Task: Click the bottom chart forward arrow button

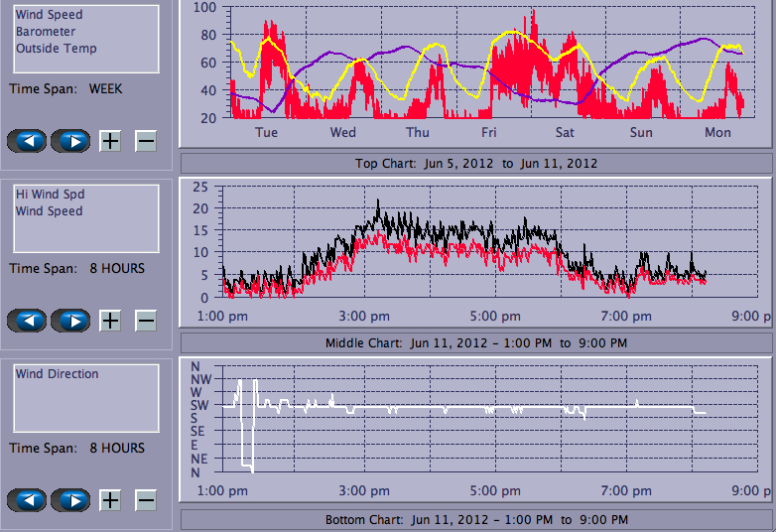Action: pos(70,500)
